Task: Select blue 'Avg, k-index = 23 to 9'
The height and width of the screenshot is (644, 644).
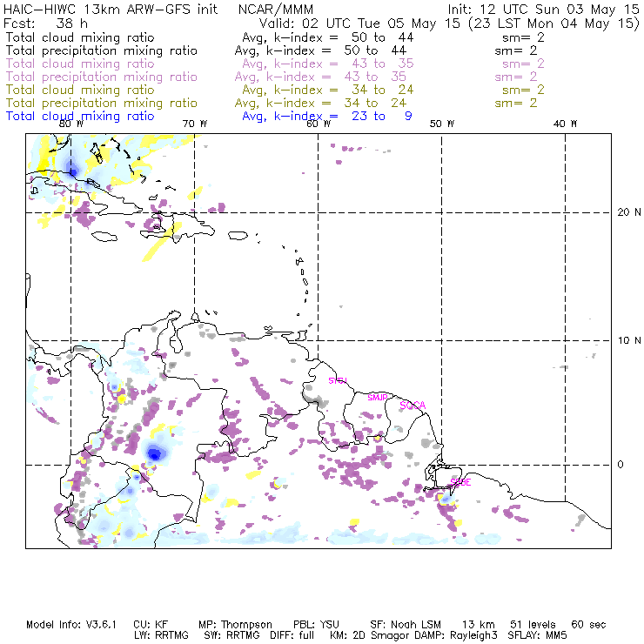Action: pyautogui.click(x=327, y=117)
